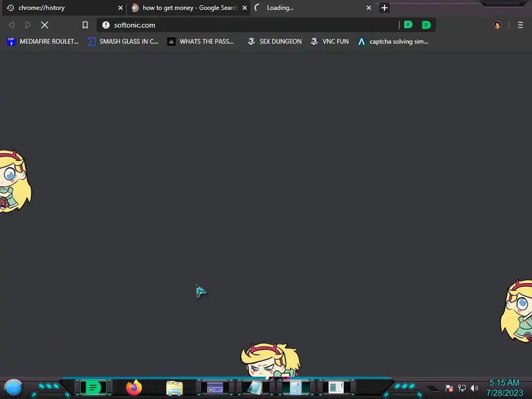Open the captcha solving sim... bookmark
The width and height of the screenshot is (532, 399).
tap(393, 42)
